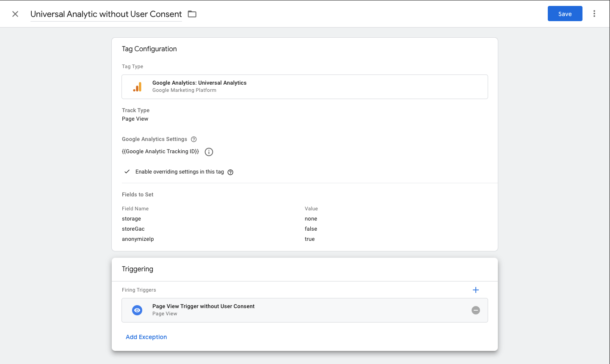The height and width of the screenshot is (364, 610).
Task: Close the tag editor with X icon
Action: pyautogui.click(x=15, y=14)
